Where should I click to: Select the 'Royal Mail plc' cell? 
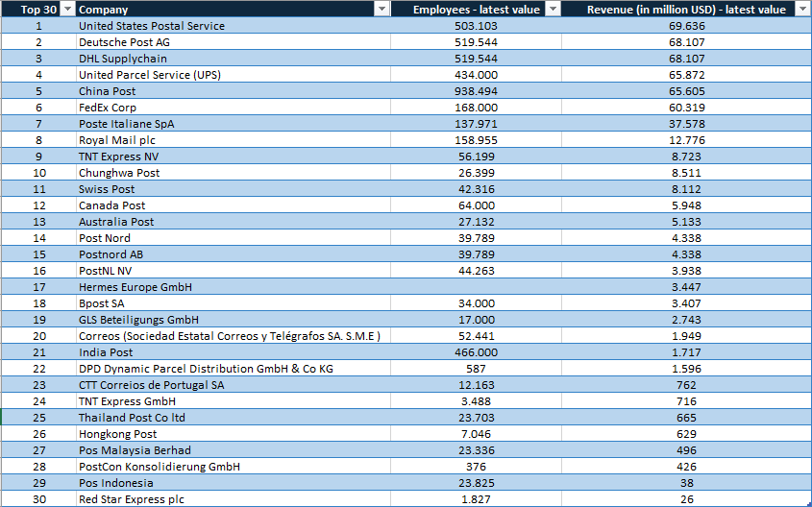[234, 139]
